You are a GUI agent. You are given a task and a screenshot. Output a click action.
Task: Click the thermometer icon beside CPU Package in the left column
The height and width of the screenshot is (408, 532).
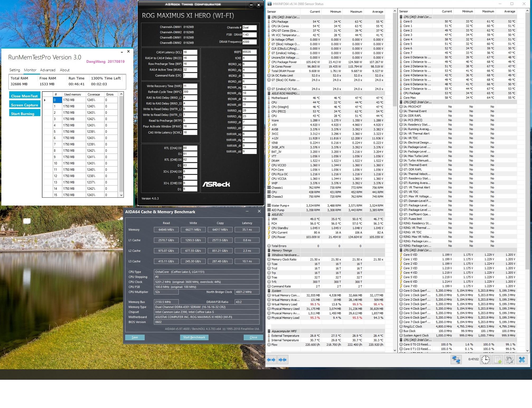tap(269, 22)
